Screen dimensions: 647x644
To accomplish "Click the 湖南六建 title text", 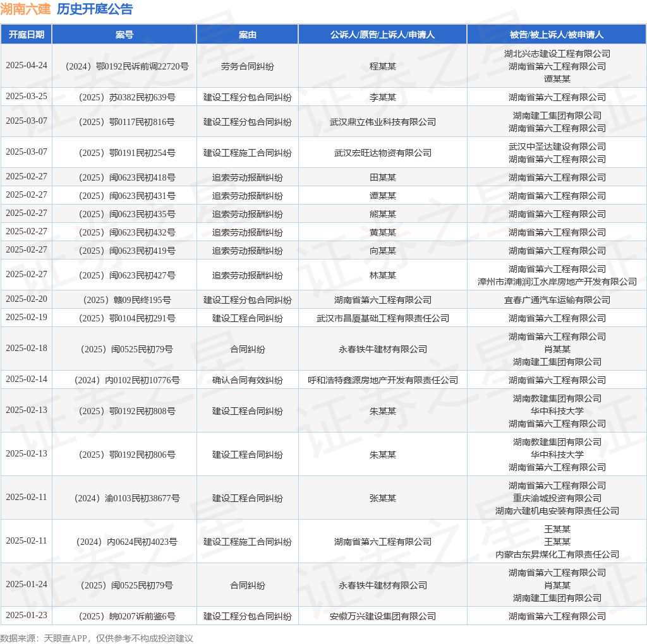I will pos(25,9).
